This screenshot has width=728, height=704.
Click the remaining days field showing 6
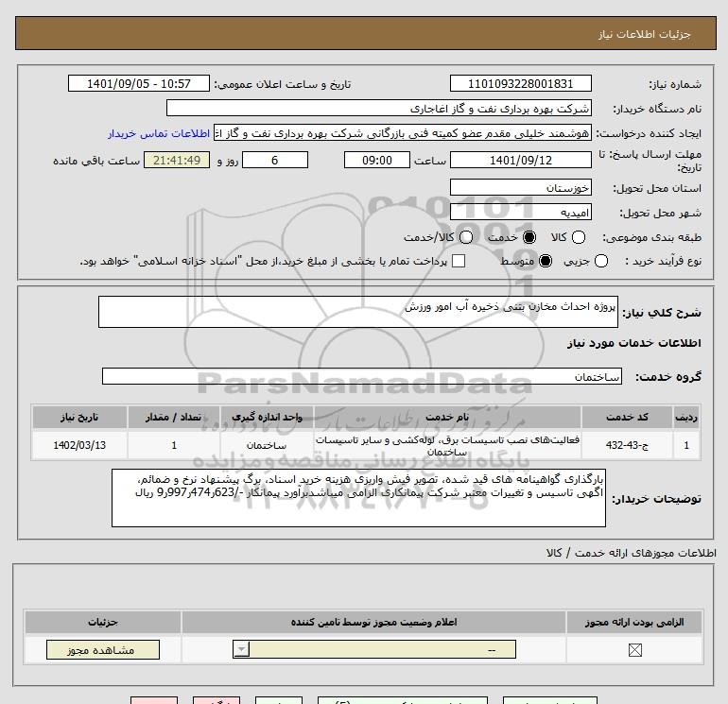click(x=275, y=160)
